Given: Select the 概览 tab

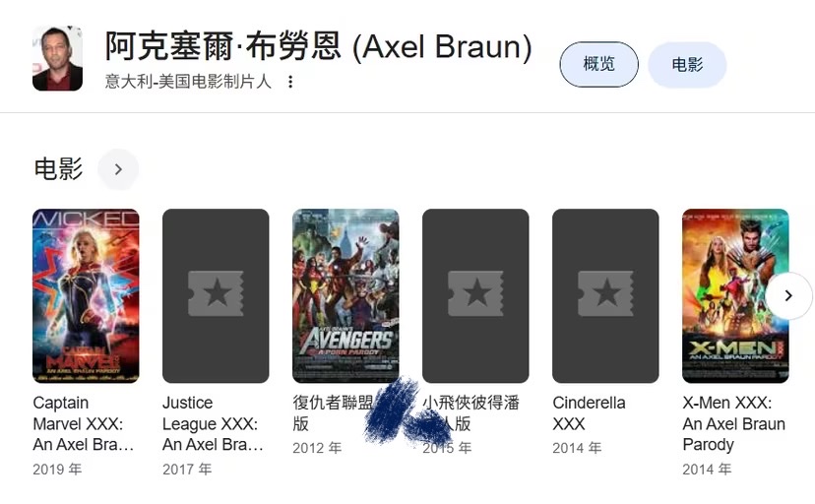Looking at the screenshot, I should pos(598,64).
